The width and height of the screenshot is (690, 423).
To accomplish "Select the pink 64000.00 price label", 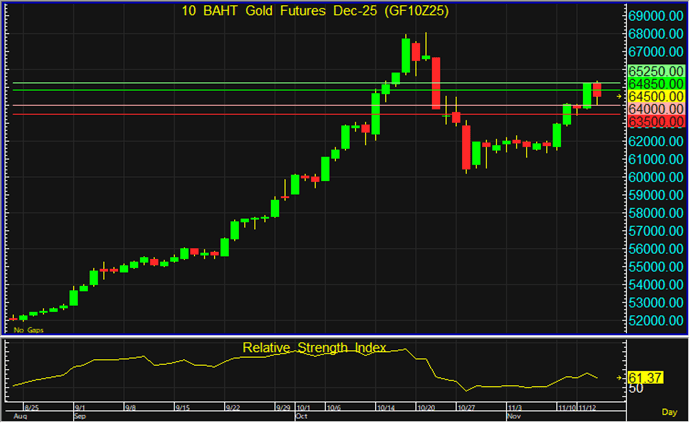I will coord(655,108).
